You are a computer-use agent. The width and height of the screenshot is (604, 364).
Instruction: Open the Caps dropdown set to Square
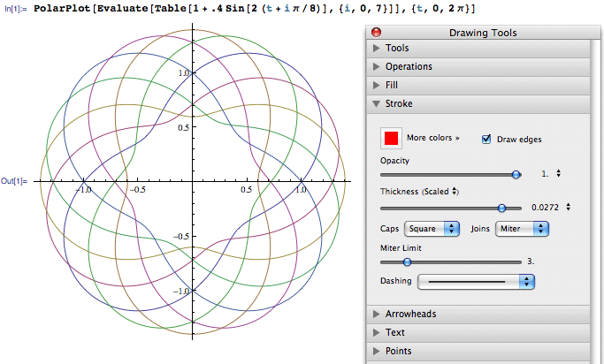[x=432, y=229]
